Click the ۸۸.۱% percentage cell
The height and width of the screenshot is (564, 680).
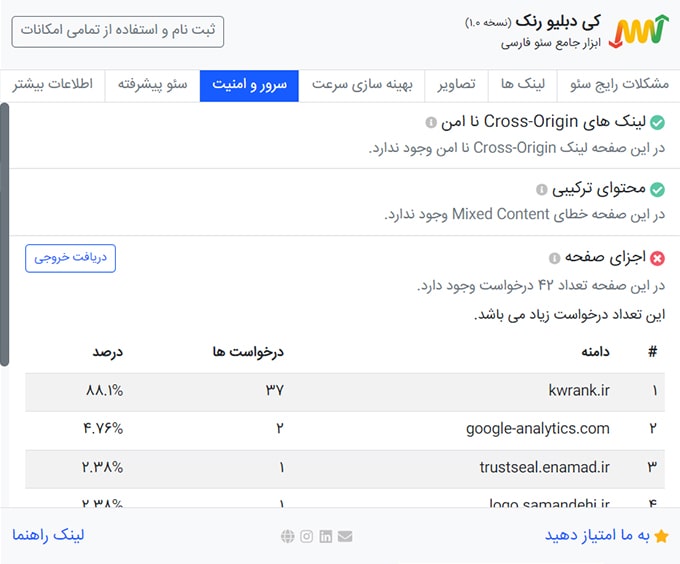pos(104,391)
